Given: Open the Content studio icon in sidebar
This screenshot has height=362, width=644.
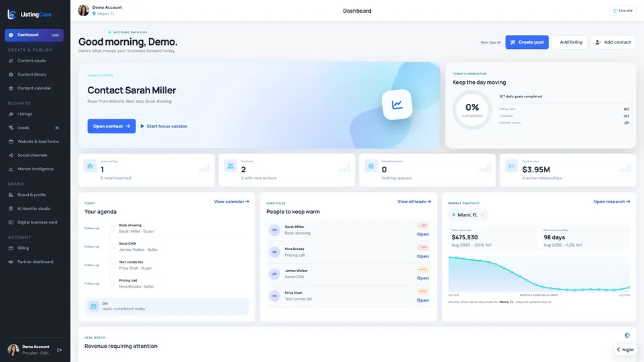Looking at the screenshot, I should (11, 61).
